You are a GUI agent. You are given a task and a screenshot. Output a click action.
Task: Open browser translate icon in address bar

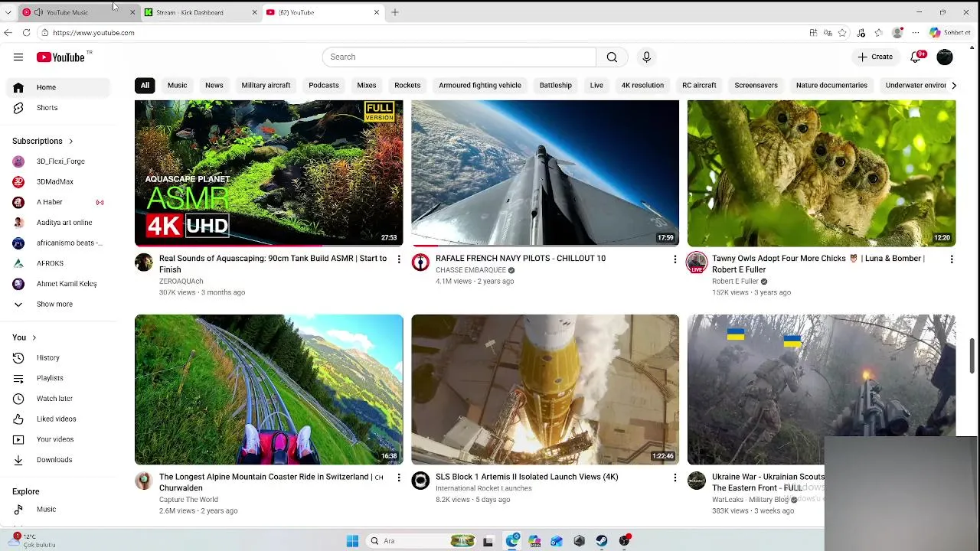click(x=828, y=33)
